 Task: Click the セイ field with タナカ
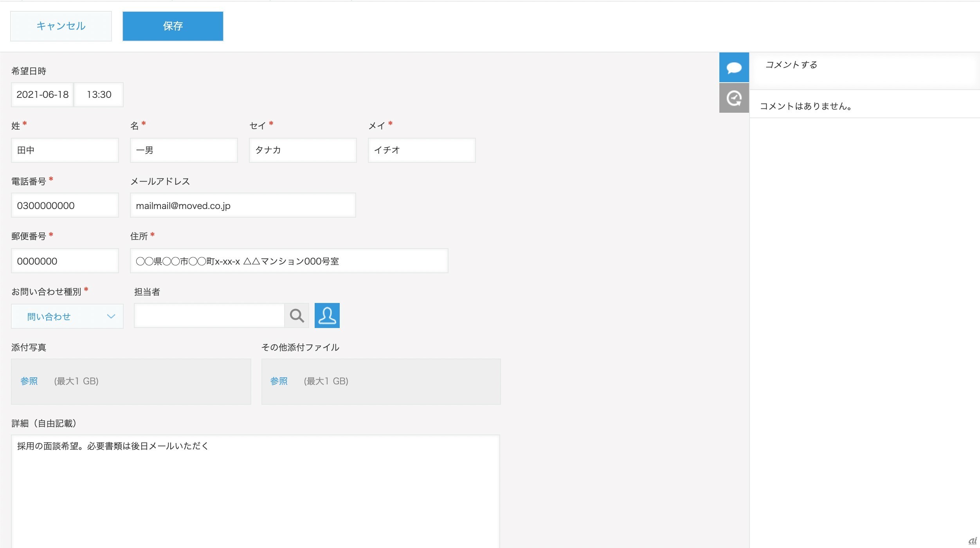coord(303,150)
